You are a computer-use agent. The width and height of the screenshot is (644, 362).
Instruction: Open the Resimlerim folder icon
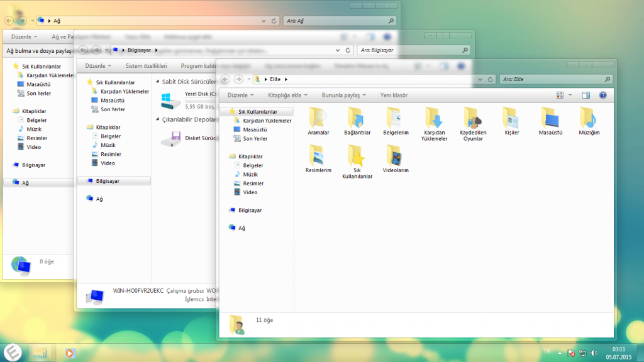point(318,159)
